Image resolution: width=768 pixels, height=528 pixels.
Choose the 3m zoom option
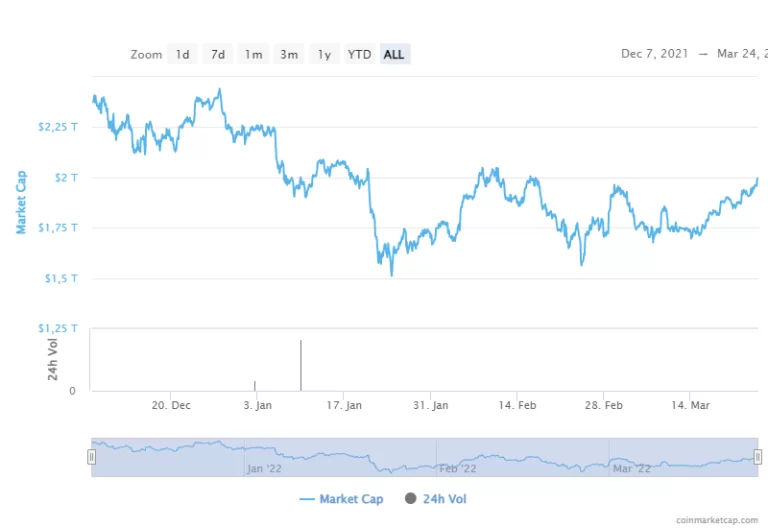click(x=289, y=54)
